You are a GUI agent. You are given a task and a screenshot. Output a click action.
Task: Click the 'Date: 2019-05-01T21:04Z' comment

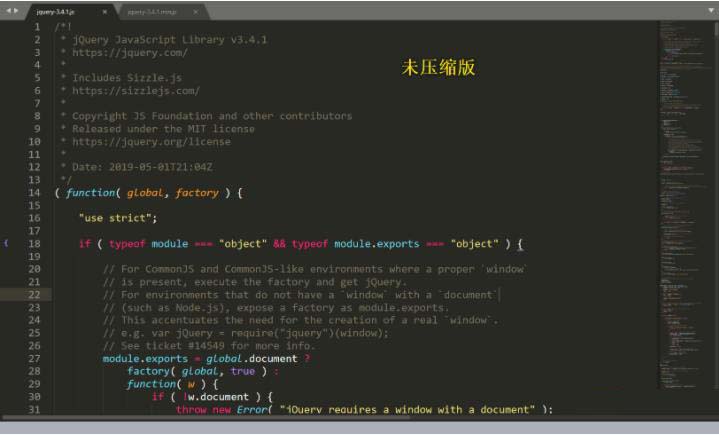142,167
